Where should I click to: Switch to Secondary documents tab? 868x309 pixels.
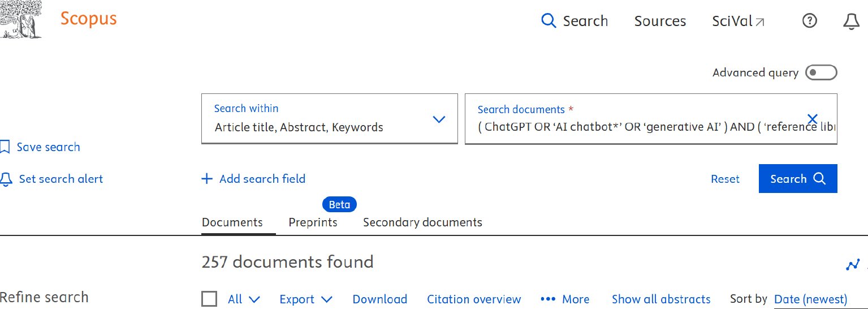coord(422,222)
